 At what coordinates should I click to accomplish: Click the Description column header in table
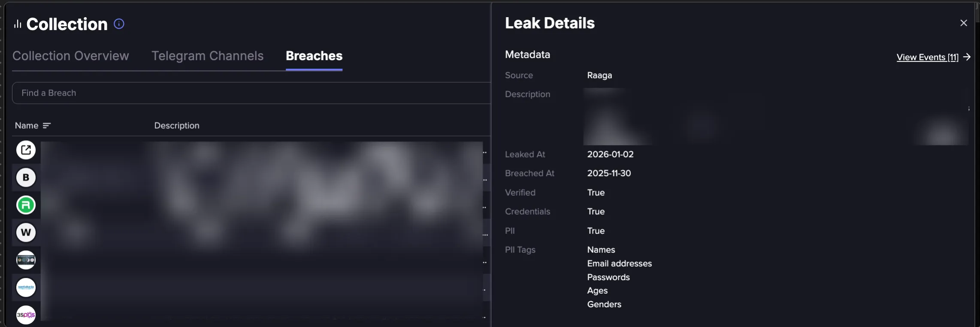coord(177,125)
